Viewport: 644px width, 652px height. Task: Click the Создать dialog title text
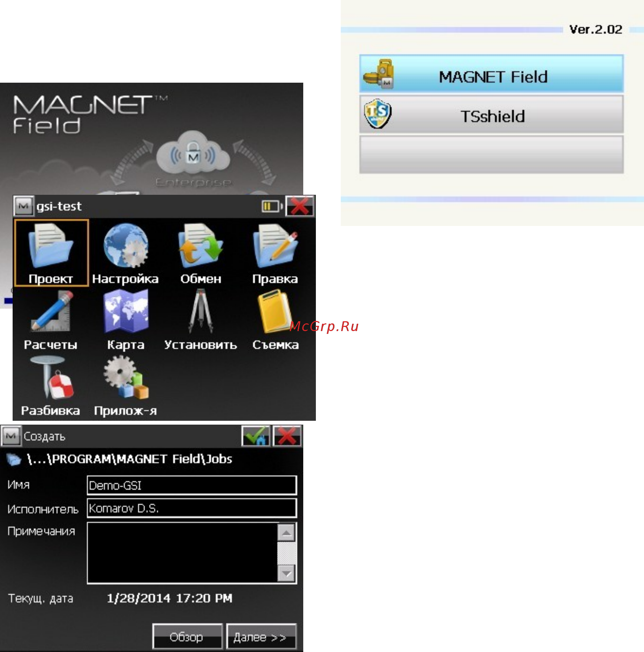(45, 437)
